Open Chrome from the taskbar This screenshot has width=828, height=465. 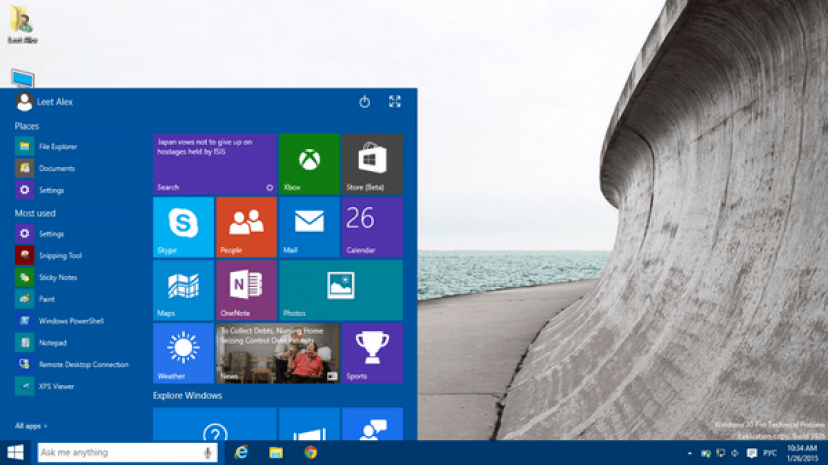pos(311,453)
